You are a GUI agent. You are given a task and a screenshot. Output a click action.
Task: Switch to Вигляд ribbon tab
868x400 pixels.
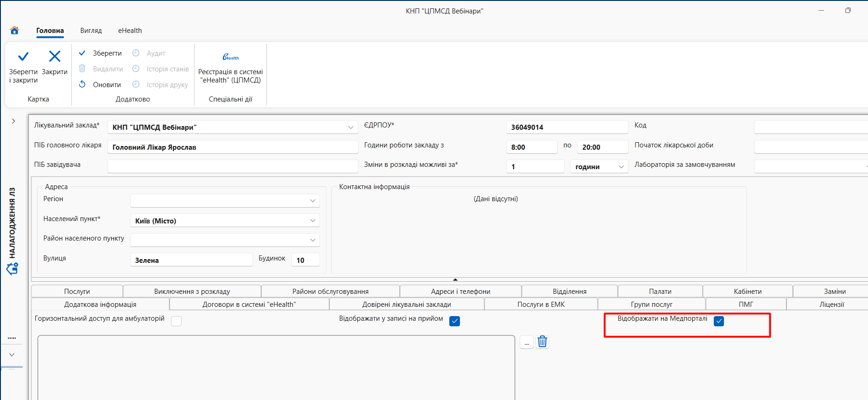(x=91, y=31)
